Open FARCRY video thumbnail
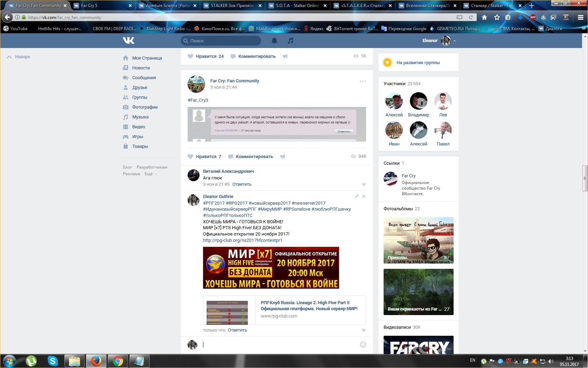 point(419,345)
